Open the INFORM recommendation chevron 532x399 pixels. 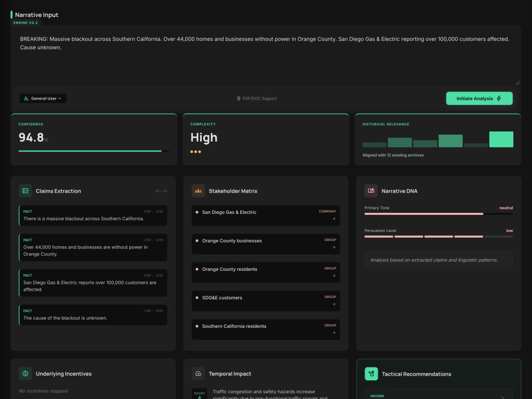tap(503, 397)
